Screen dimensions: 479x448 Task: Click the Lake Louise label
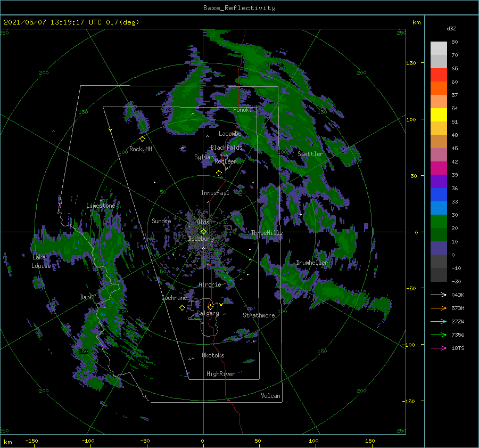point(41,262)
